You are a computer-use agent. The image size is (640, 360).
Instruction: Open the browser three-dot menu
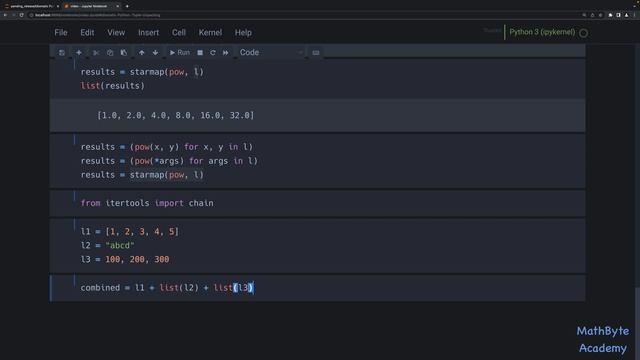635,15
